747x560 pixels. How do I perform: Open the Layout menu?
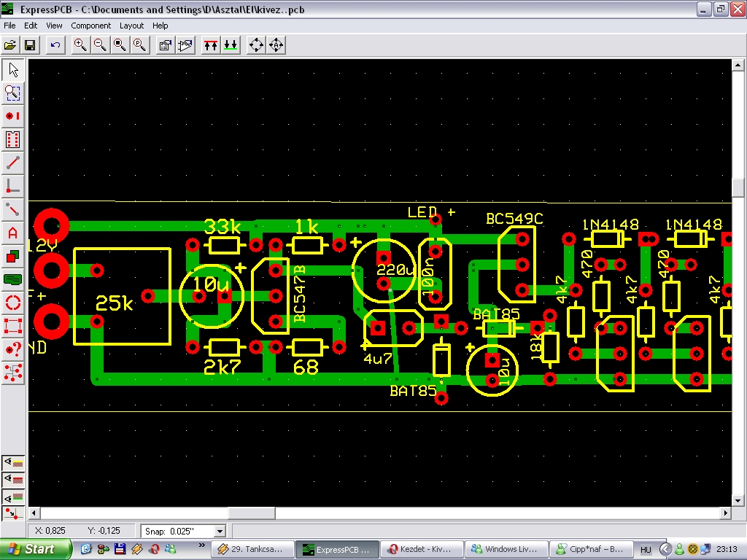pyautogui.click(x=131, y=26)
